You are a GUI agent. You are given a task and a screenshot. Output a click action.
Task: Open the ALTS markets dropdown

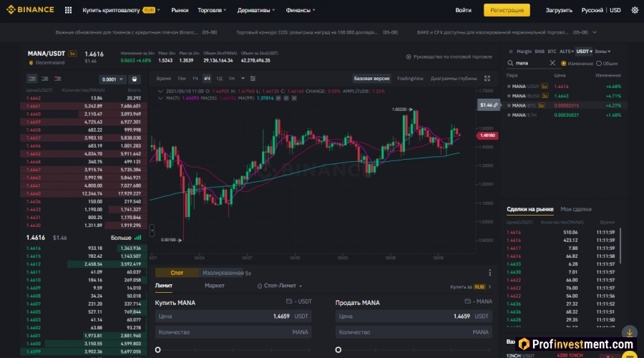[567, 52]
